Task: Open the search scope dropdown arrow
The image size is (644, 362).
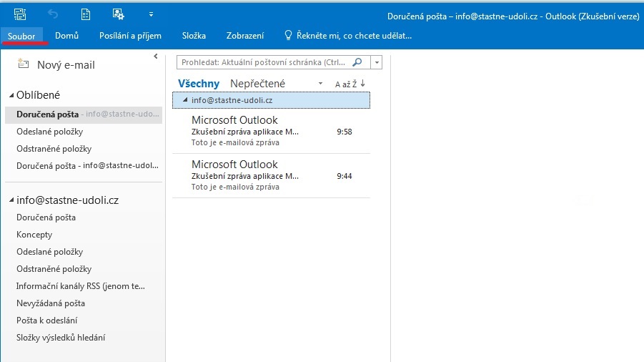Action: tap(377, 62)
